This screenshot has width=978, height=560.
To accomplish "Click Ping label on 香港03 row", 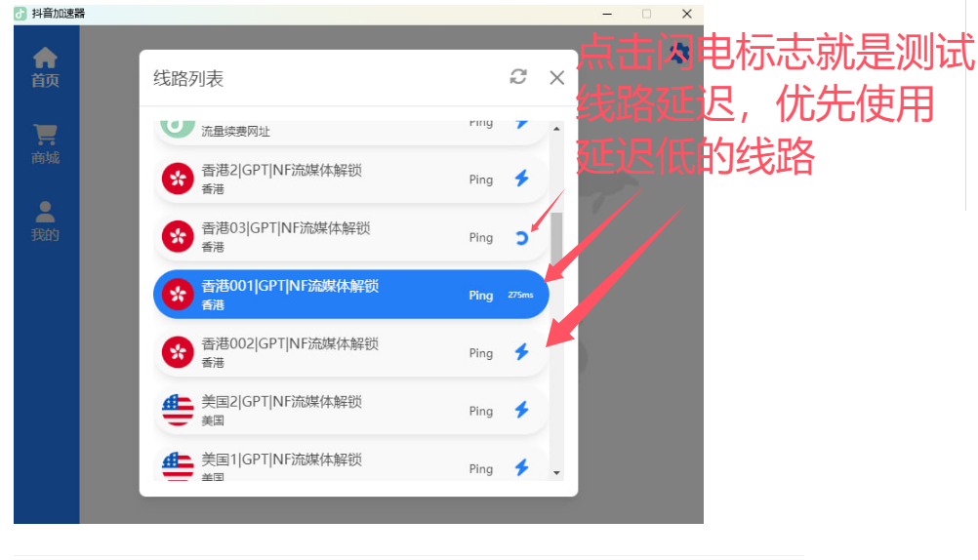I will click(x=481, y=238).
